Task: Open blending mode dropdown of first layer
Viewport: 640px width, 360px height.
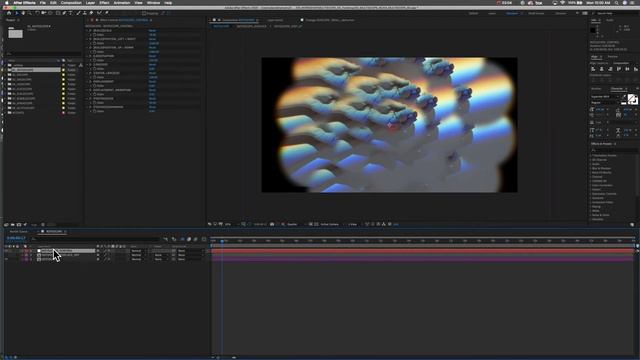Action: pyautogui.click(x=138, y=251)
